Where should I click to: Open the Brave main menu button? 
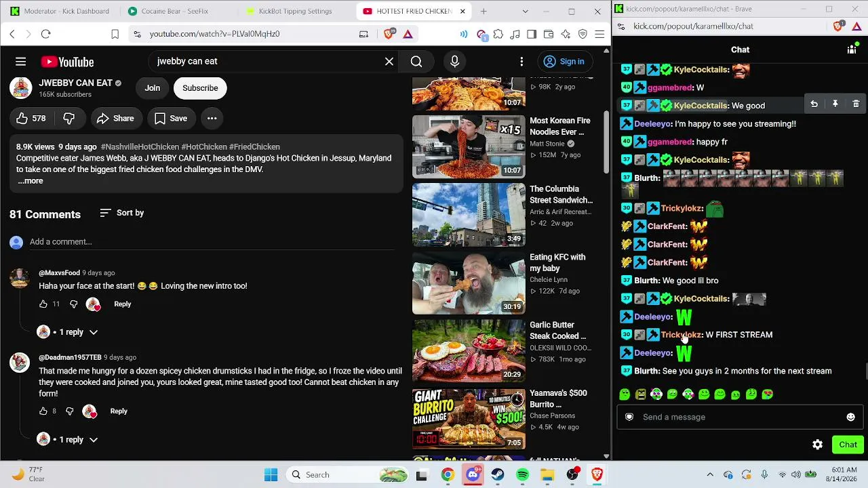[599, 34]
